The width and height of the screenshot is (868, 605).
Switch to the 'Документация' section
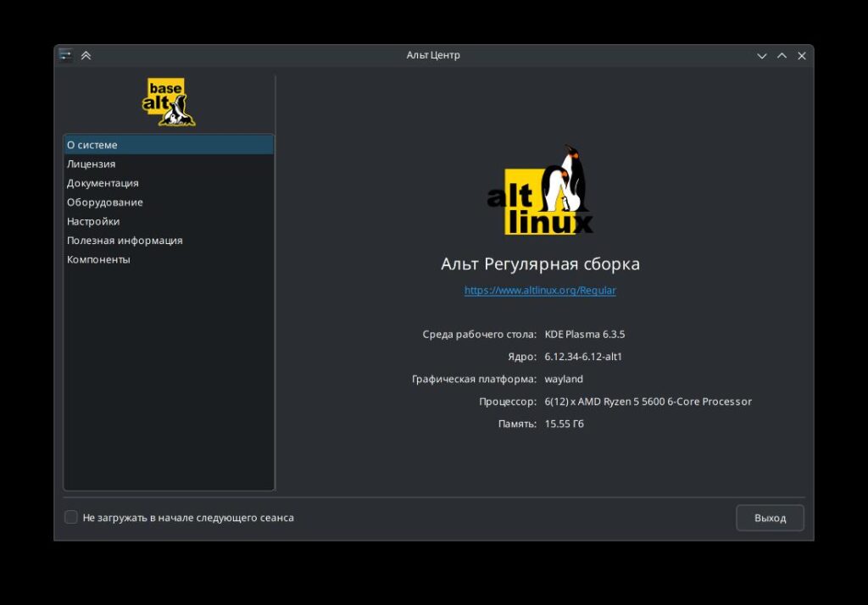(x=169, y=183)
